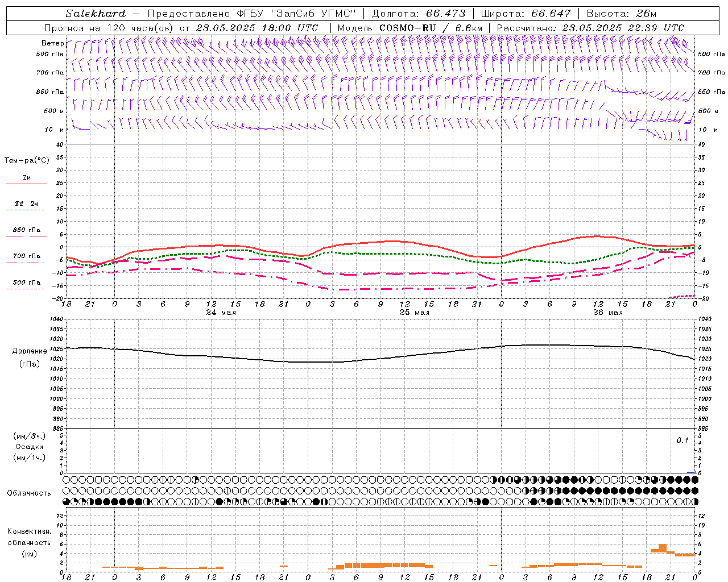Click the computed time "Рассчитано: 23.05.2025 22:39 UTC"
Screen dimensions: 728x582
tap(590, 28)
